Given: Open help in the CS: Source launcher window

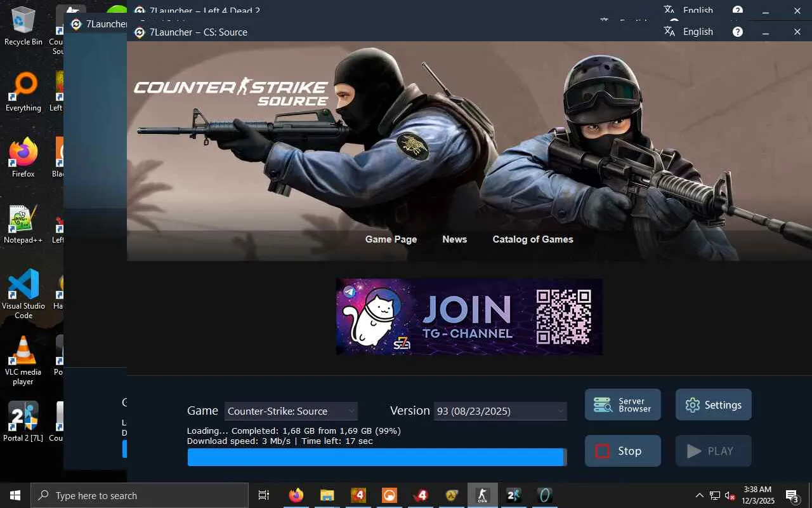Looking at the screenshot, I should [738, 32].
